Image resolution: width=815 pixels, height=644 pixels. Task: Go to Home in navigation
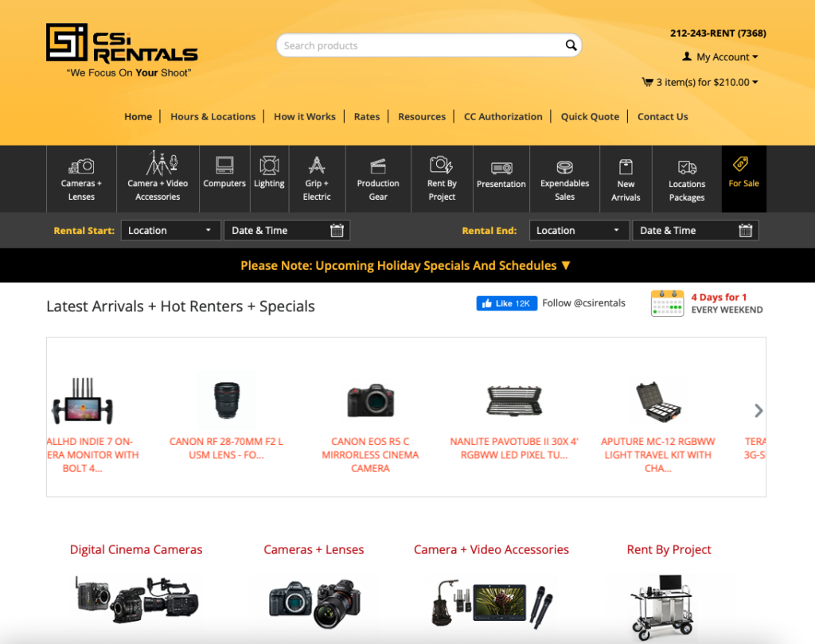point(138,116)
